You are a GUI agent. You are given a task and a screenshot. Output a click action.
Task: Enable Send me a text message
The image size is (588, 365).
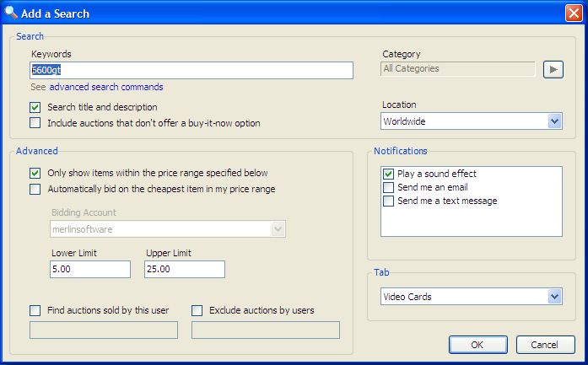pyautogui.click(x=389, y=201)
